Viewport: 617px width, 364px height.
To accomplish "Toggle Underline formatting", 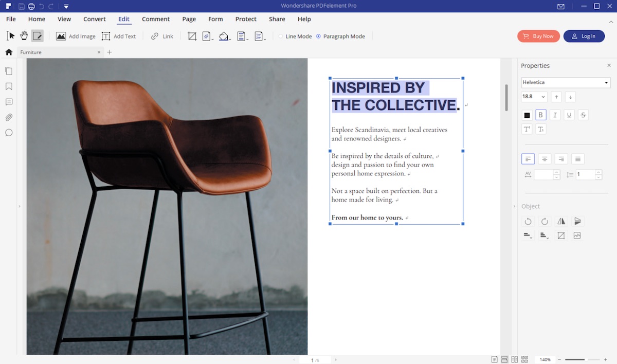I will (x=569, y=115).
